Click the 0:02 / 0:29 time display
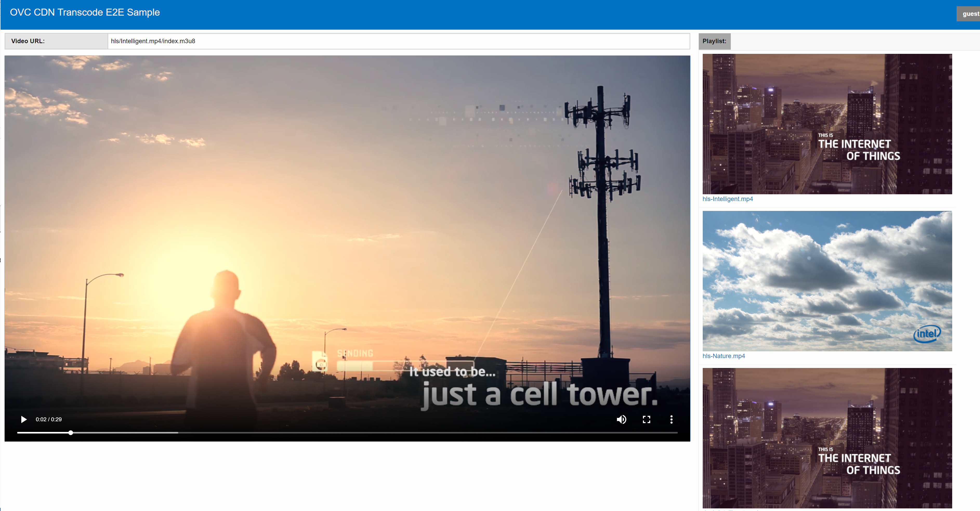Viewport: 980px width, 511px height. tap(49, 419)
